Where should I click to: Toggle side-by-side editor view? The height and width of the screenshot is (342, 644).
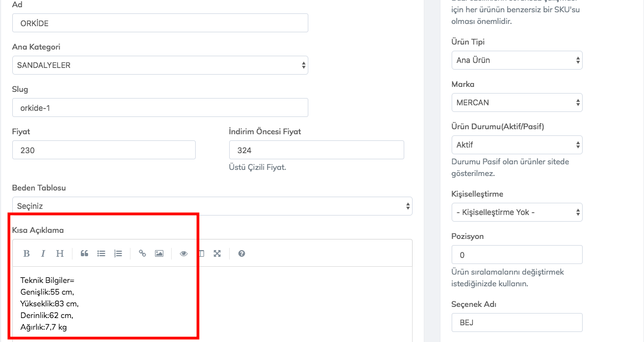pyautogui.click(x=201, y=253)
